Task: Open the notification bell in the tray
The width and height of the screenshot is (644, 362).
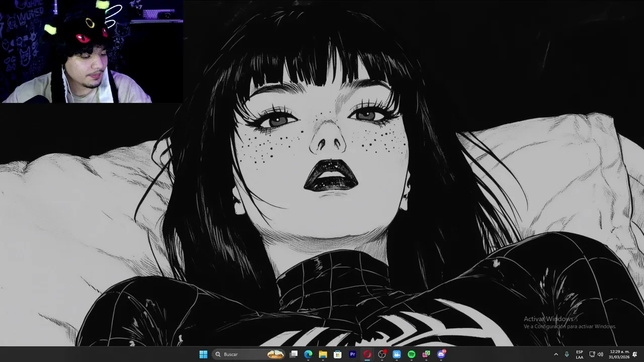Action: (635, 354)
